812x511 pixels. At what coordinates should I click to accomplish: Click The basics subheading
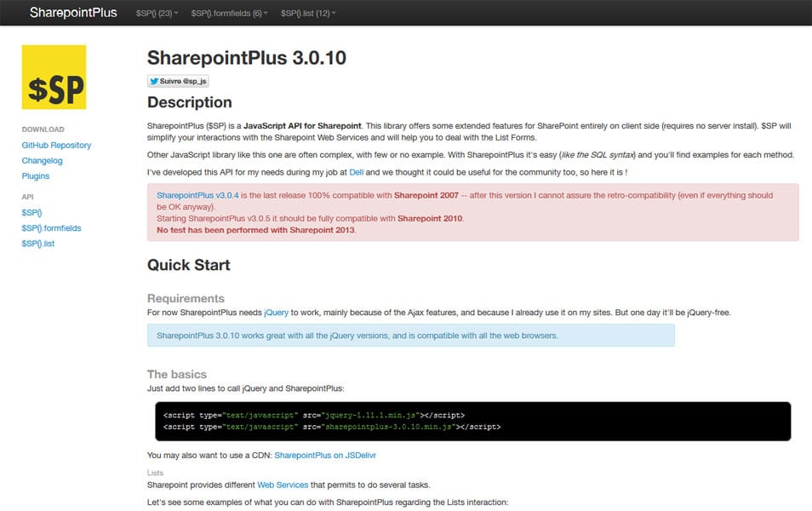coord(177,374)
